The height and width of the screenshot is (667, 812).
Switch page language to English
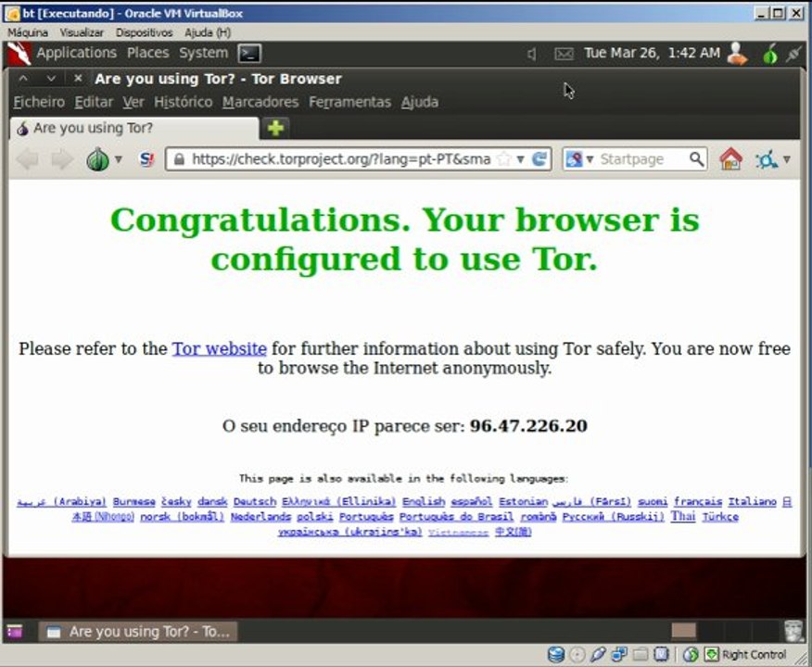click(x=424, y=501)
